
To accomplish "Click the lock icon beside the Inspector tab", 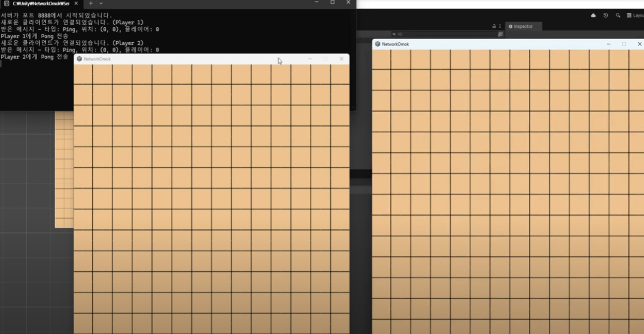I will [494, 26].
